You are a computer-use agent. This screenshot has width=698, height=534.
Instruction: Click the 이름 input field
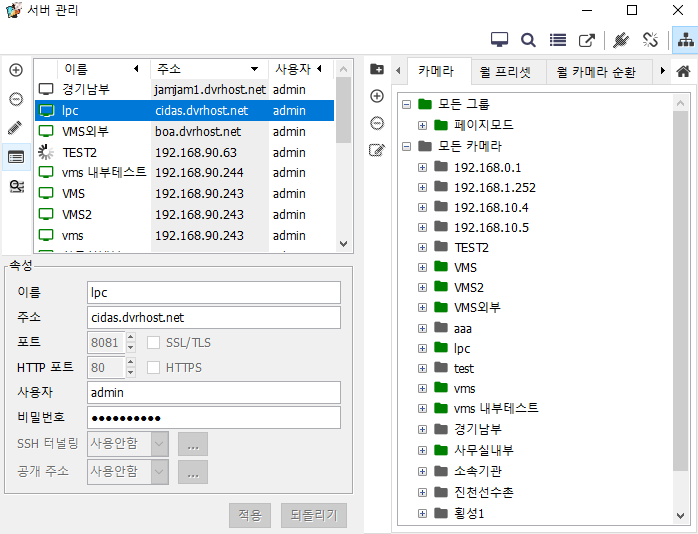point(214,292)
